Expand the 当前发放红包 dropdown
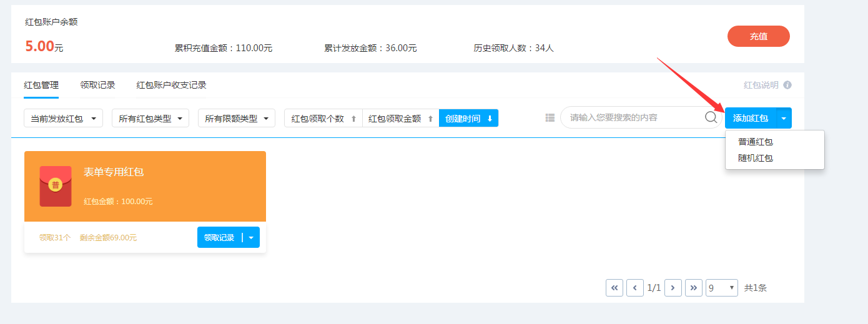This screenshot has height=324, width=868. (63, 118)
